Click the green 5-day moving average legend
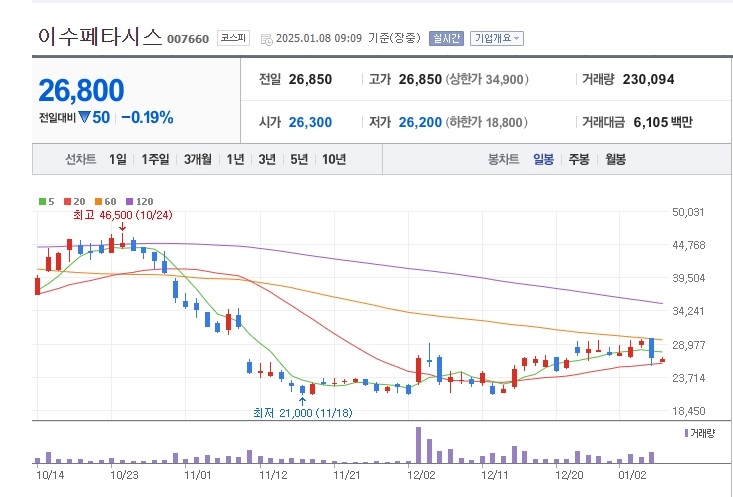 [x=46, y=201]
